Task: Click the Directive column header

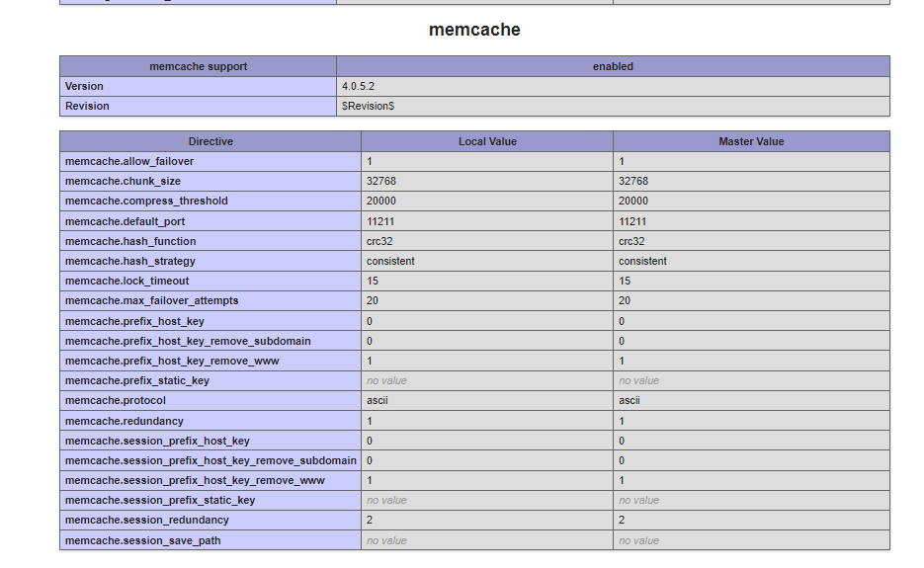Action: [x=210, y=141]
